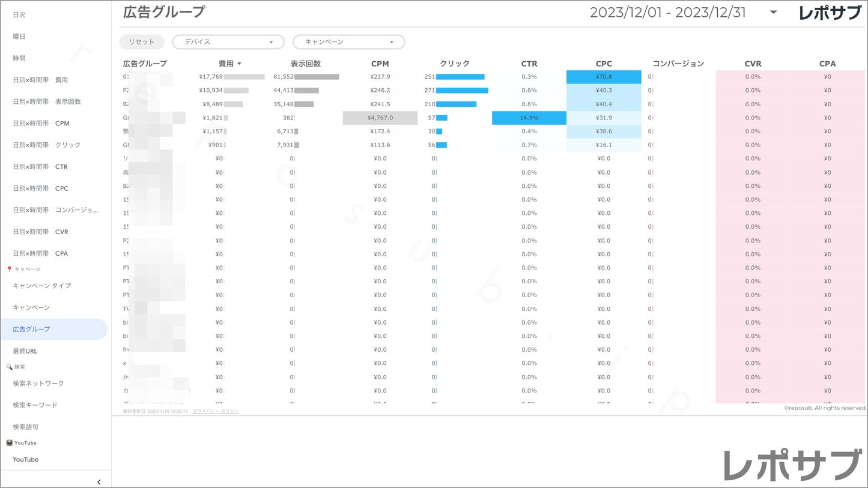Open the 曜日 sidebar page
The width and height of the screenshot is (868, 488).
point(19,37)
